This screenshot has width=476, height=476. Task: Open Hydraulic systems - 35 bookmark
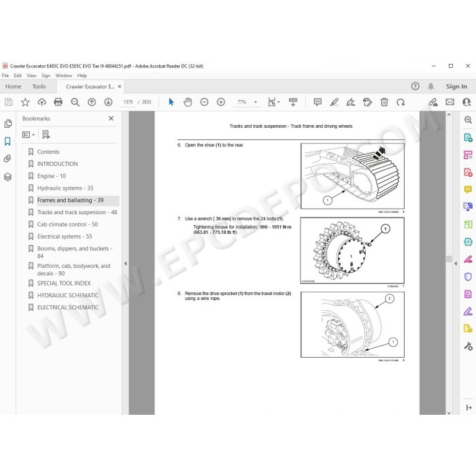[x=65, y=188]
